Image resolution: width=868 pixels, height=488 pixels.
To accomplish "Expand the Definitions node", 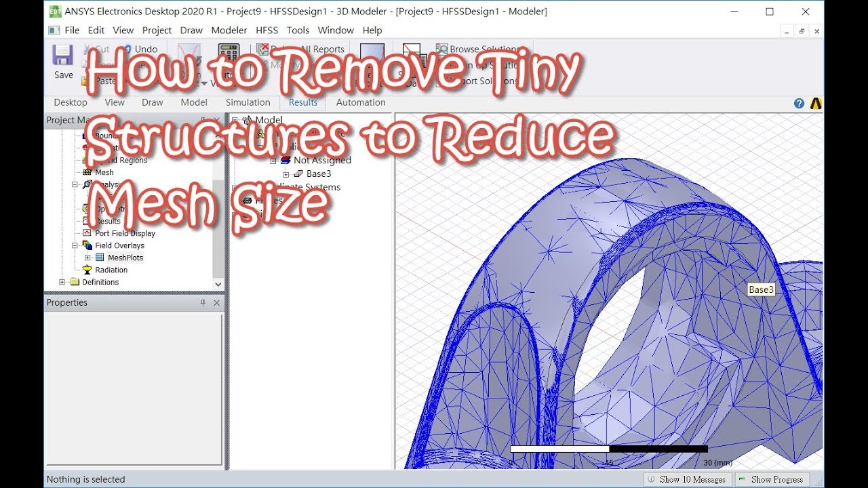I will click(62, 282).
